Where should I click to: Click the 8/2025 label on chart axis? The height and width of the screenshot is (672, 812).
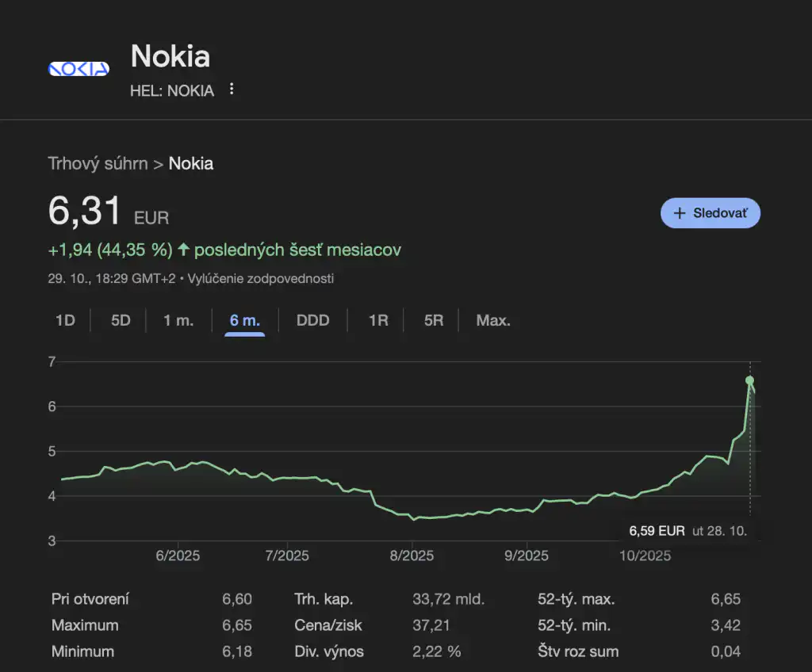click(x=412, y=556)
